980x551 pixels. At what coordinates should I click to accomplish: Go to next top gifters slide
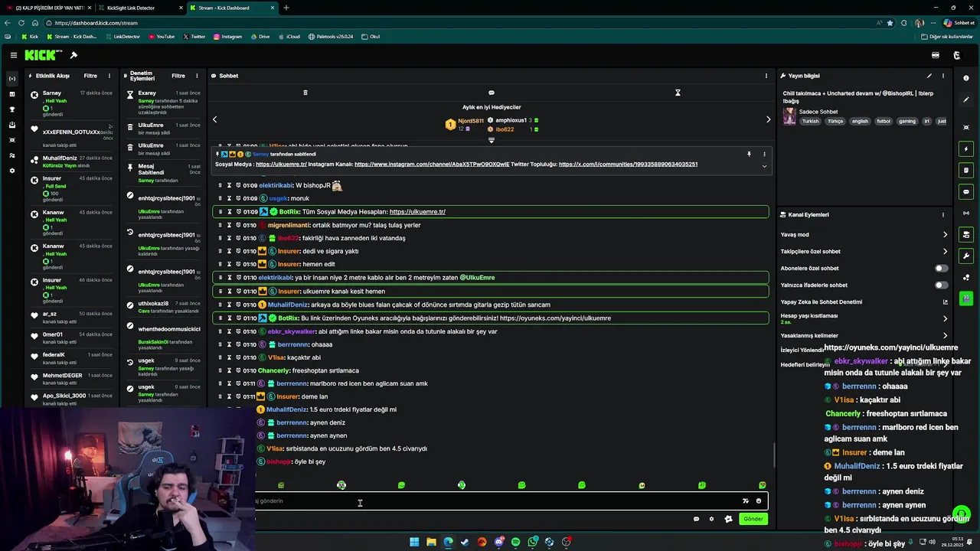pyautogui.click(x=768, y=119)
